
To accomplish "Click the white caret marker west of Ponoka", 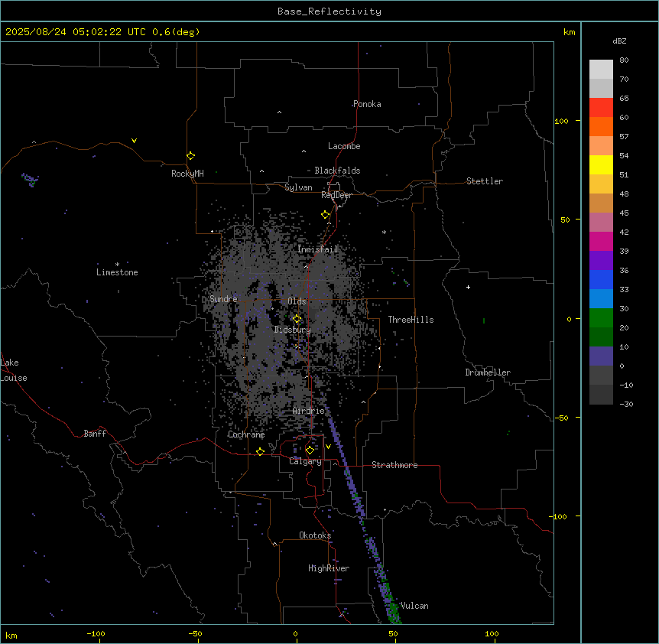I will tap(279, 112).
